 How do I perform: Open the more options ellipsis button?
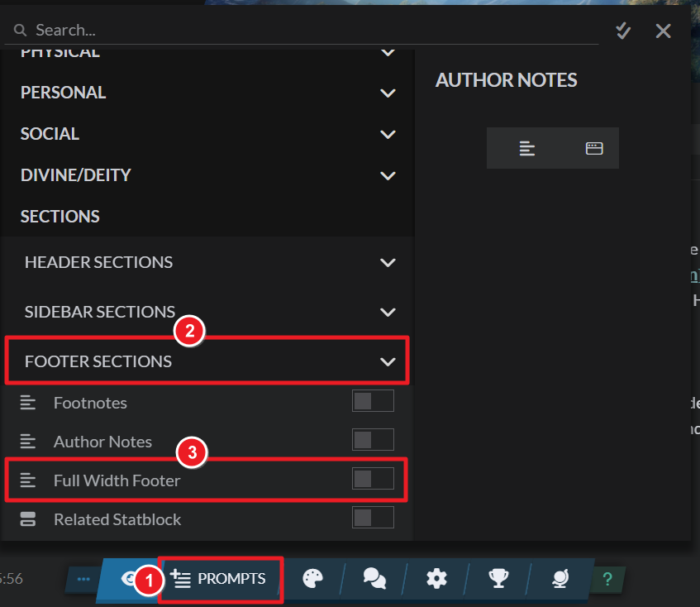coord(83,580)
